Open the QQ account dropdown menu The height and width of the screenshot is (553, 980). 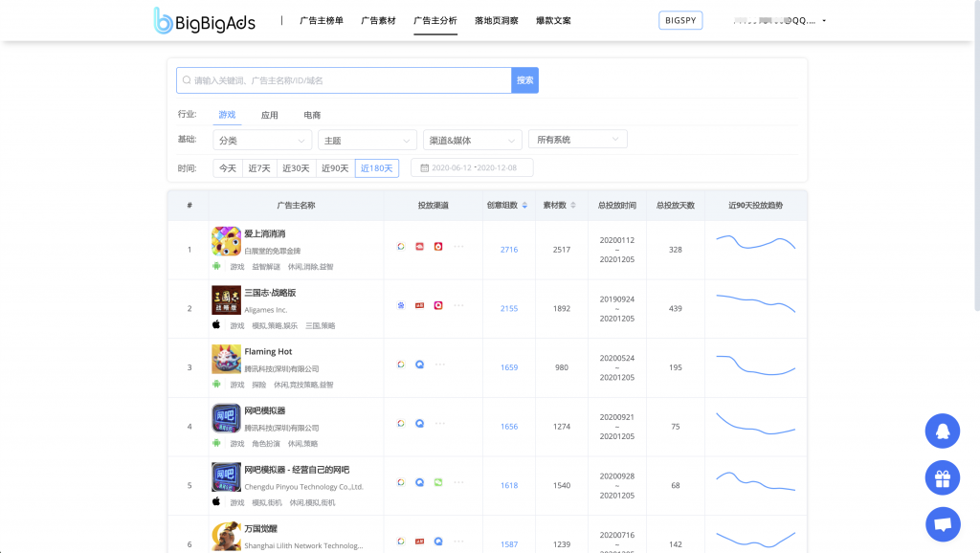[x=780, y=21]
